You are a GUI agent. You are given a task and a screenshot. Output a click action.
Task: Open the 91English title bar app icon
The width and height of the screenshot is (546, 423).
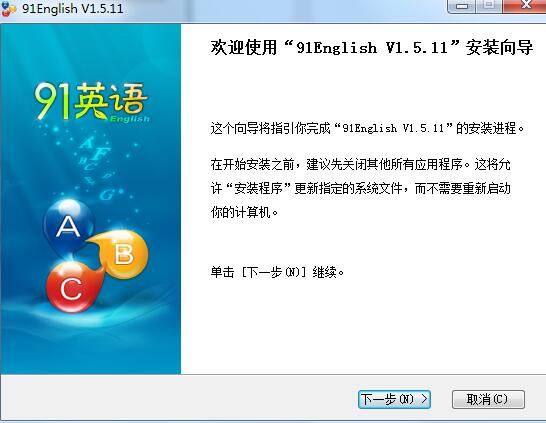[8, 8]
